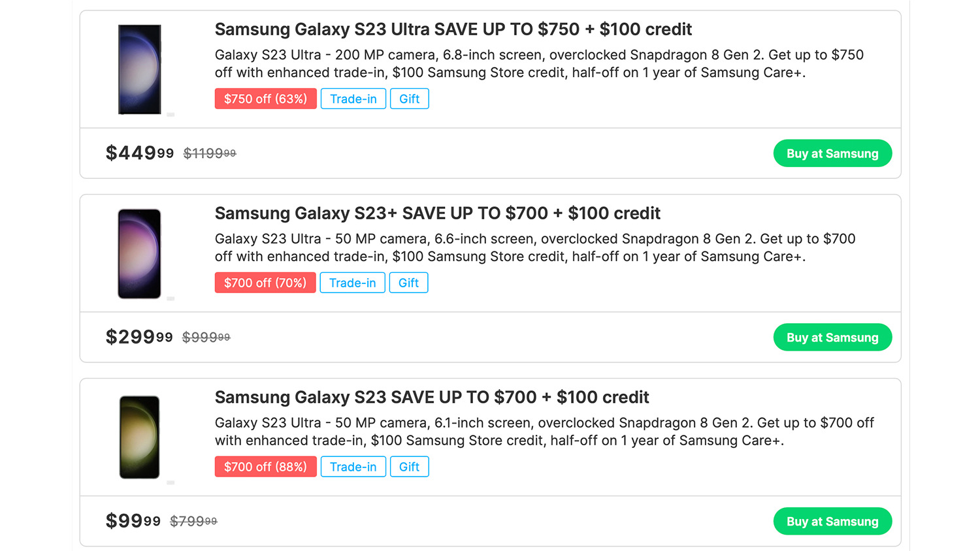The height and width of the screenshot is (551, 980).
Task: Click the $99.99 price of Galaxy S23
Action: coord(133,521)
